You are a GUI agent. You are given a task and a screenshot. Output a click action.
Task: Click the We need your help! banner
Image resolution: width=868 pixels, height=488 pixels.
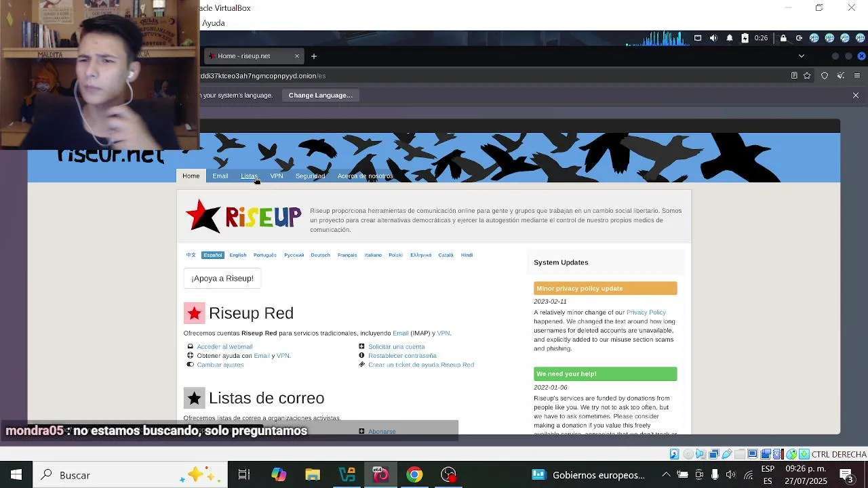[606, 374]
